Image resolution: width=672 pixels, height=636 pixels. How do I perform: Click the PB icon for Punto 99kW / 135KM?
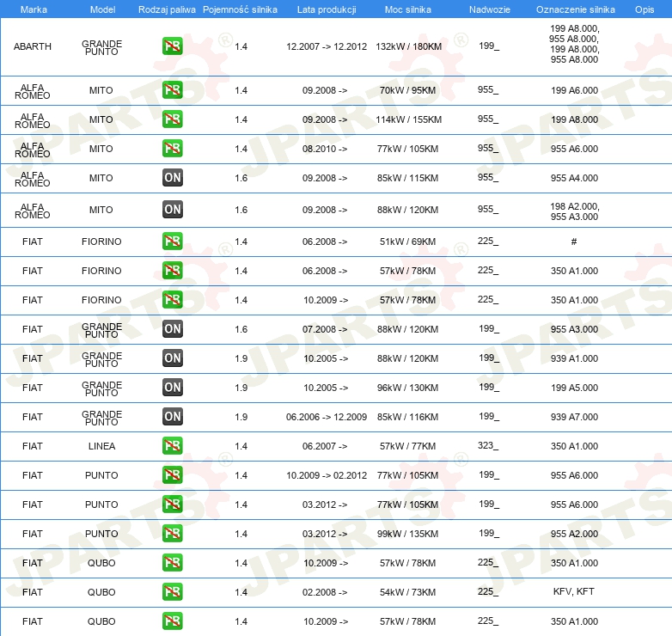172,534
